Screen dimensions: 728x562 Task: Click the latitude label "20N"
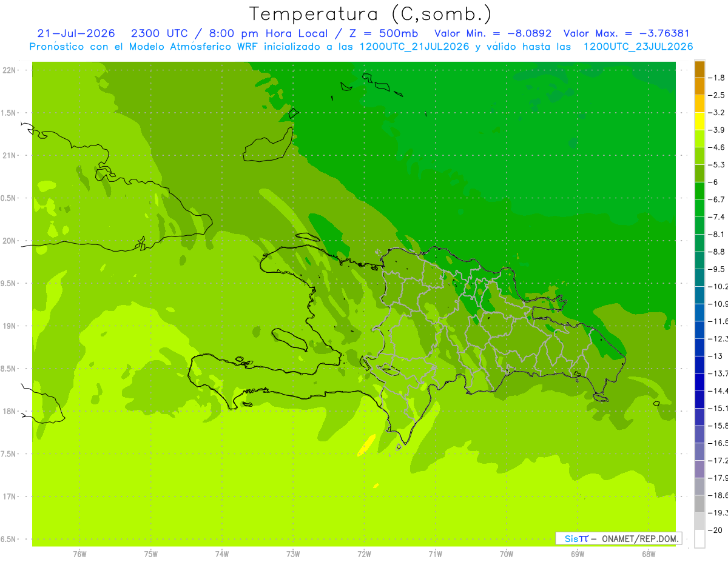pos(9,241)
